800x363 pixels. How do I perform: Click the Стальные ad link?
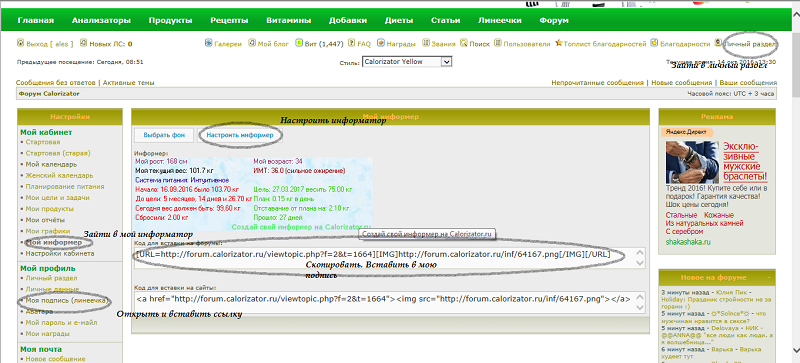coord(681,215)
